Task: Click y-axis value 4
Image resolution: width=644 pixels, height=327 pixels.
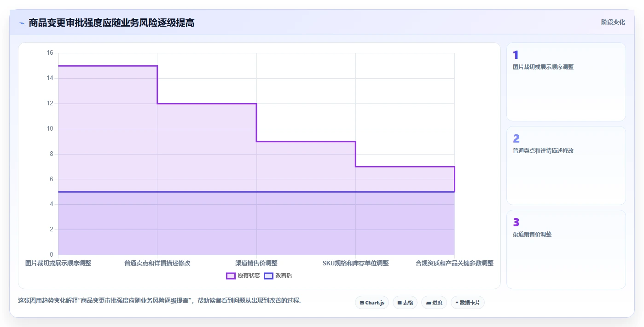Action: click(x=52, y=204)
